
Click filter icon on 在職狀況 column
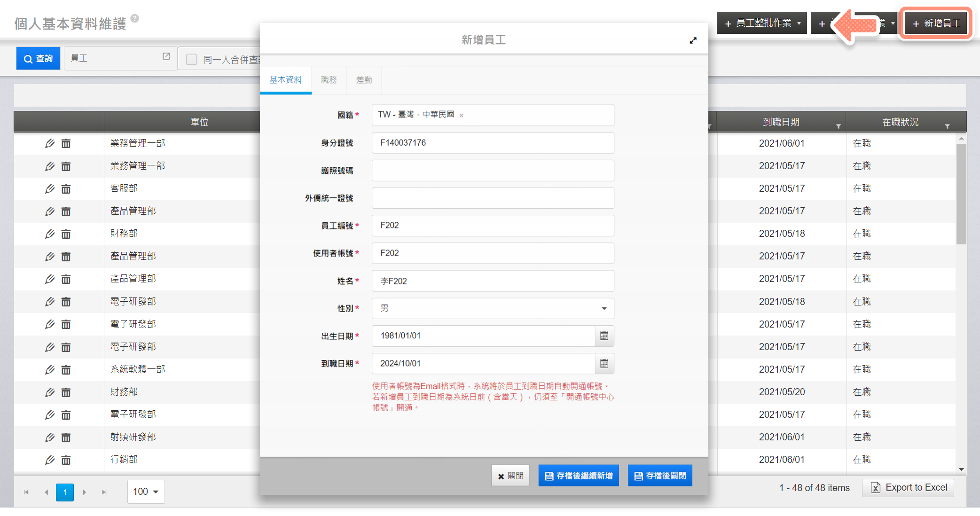click(947, 126)
